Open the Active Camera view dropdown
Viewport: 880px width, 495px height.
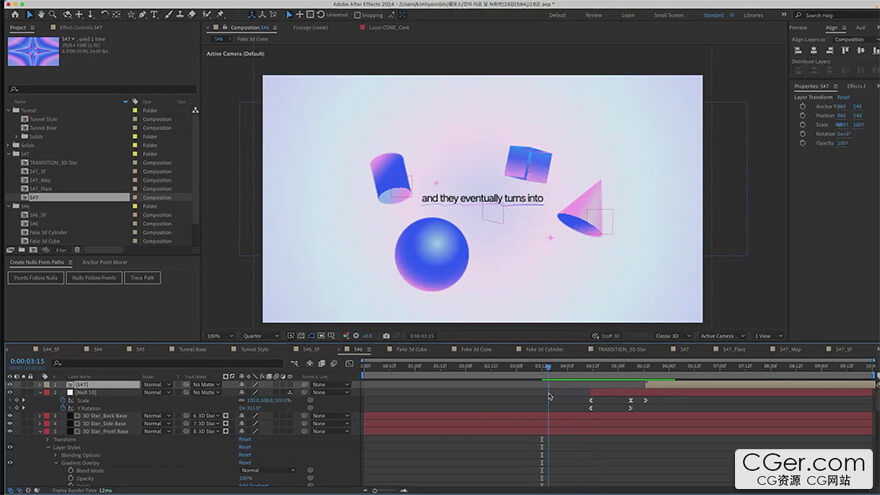click(723, 336)
